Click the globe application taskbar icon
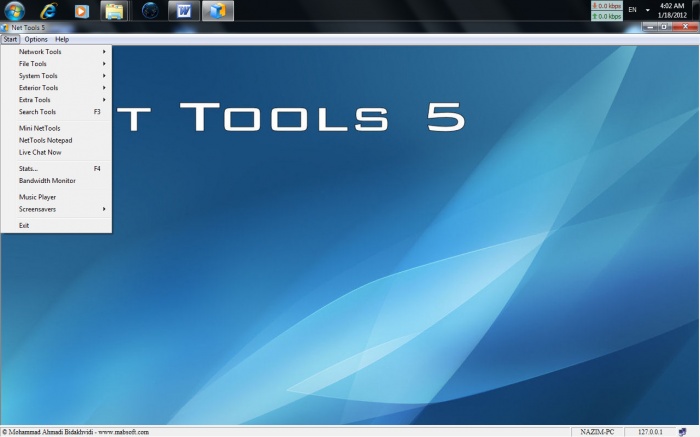The height and width of the screenshot is (437, 700). tap(150, 11)
